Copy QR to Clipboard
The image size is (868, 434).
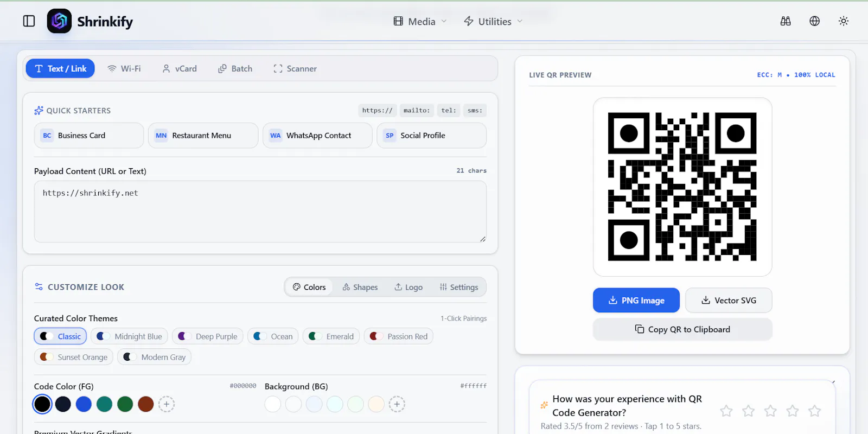pos(682,329)
